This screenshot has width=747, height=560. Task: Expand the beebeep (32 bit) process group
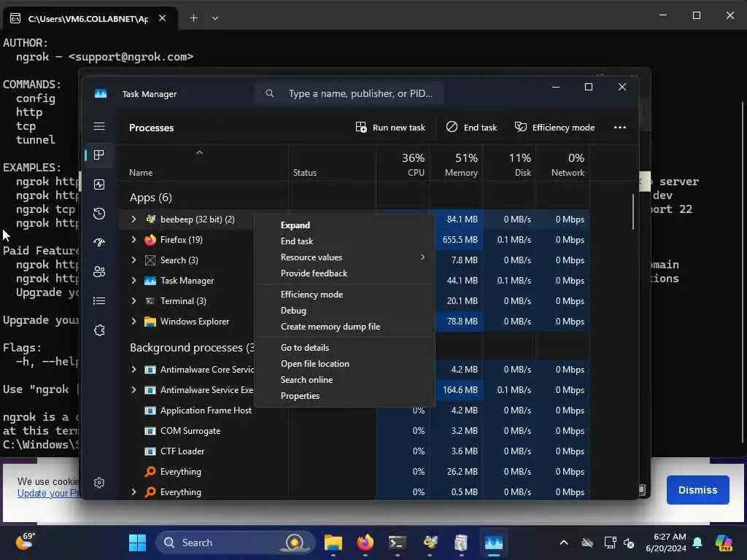pos(133,219)
